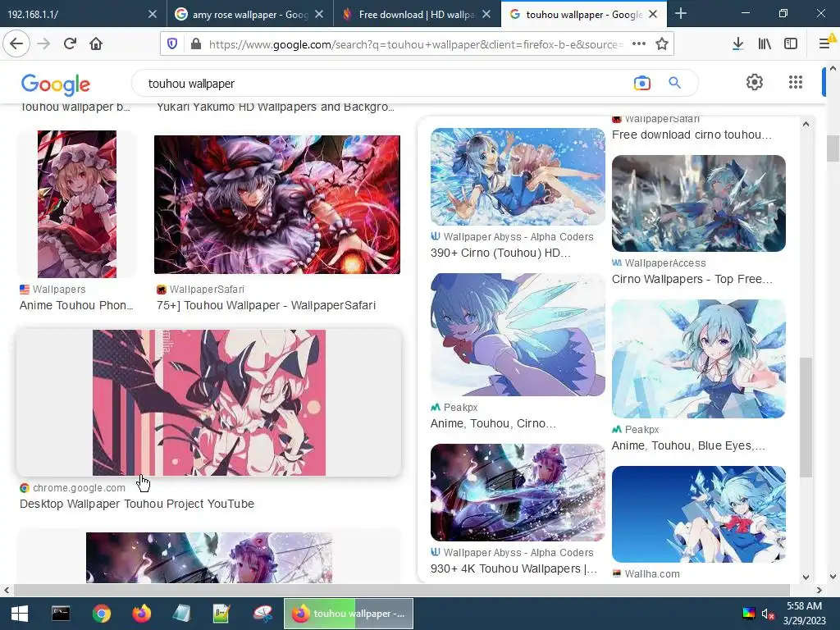Bookmark this page with the star
This screenshot has height=630, width=840.
(662, 44)
